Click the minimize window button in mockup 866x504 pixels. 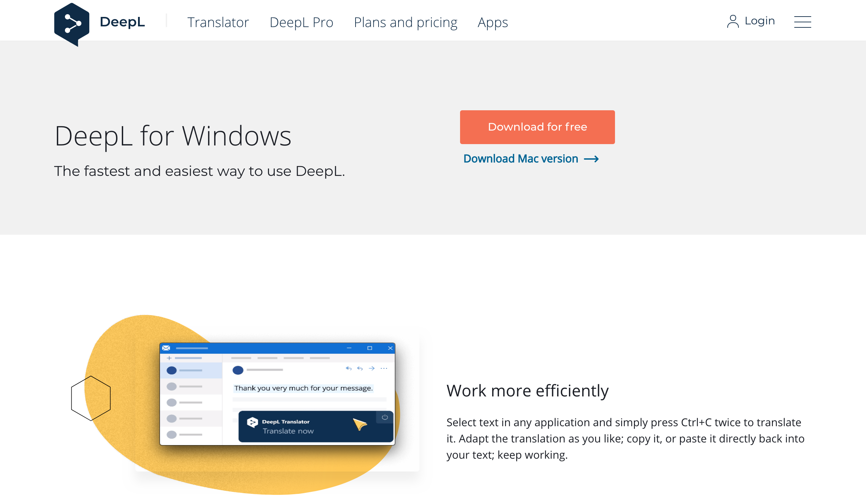click(349, 348)
